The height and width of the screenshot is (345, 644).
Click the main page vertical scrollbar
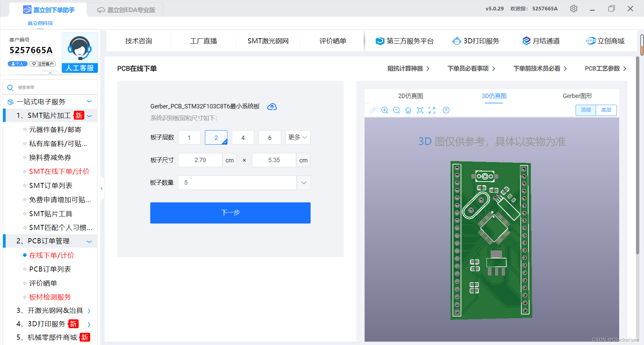pyautogui.click(x=638, y=156)
